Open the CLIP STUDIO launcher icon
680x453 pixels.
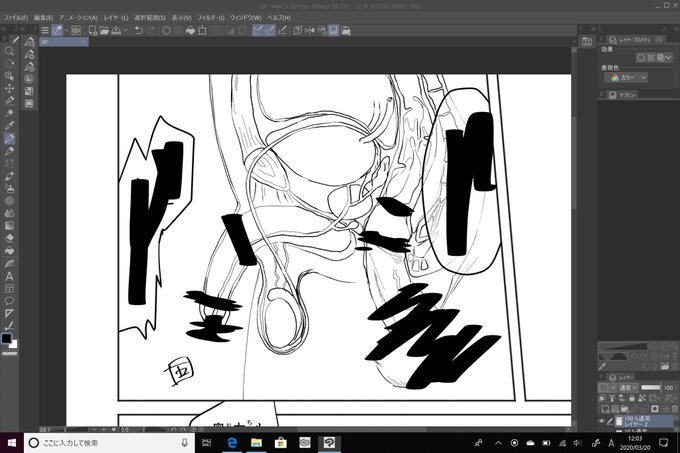76,30
